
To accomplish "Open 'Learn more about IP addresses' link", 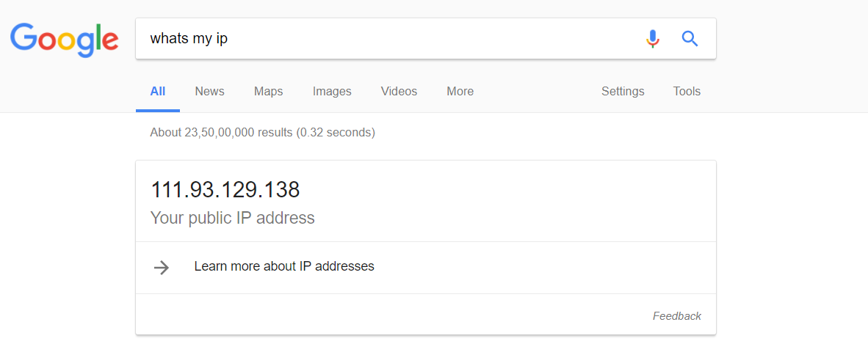I will pyautogui.click(x=284, y=266).
